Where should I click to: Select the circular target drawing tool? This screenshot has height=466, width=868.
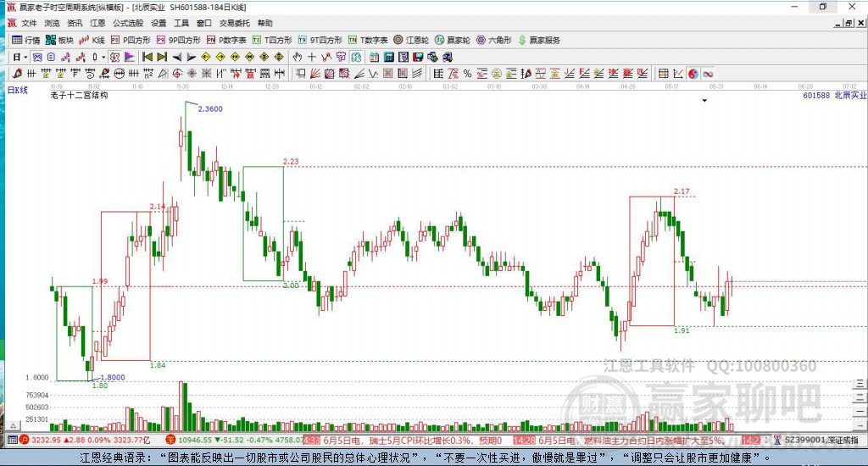[177, 74]
